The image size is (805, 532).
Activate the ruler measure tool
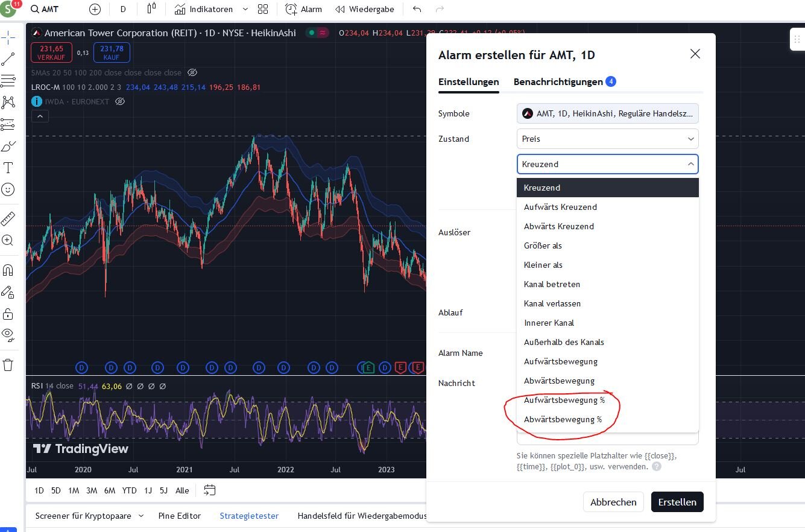(x=8, y=218)
